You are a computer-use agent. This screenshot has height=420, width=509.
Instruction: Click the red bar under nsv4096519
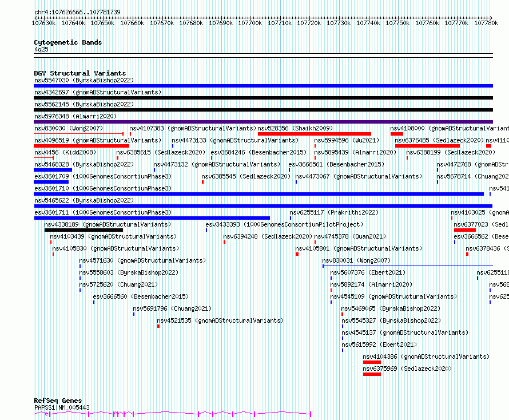[81, 146]
